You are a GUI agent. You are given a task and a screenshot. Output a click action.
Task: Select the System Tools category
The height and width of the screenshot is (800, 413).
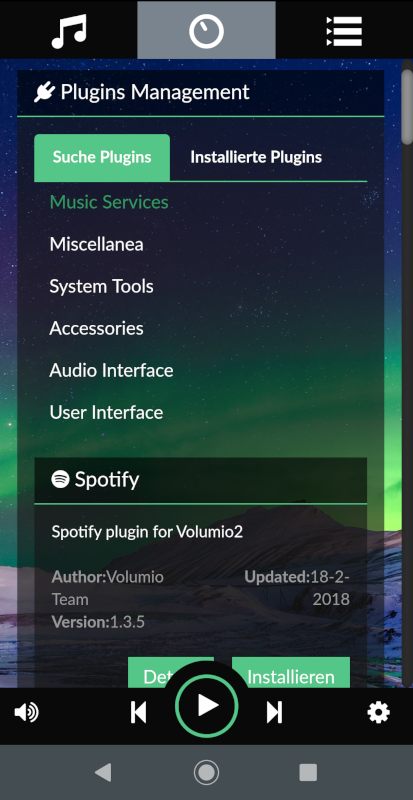[102, 286]
